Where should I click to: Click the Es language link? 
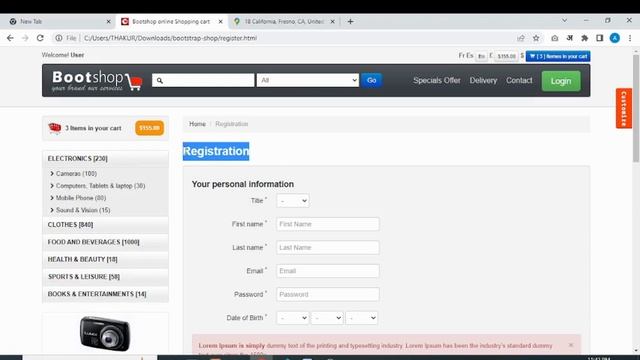click(470, 56)
